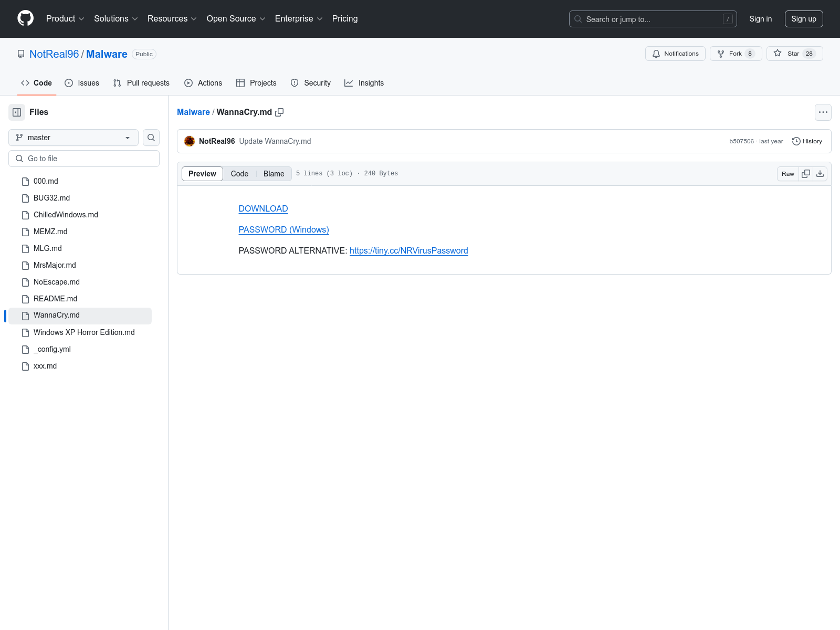The image size is (840, 630).
Task: Open Malware repository name link
Action: click(x=107, y=54)
